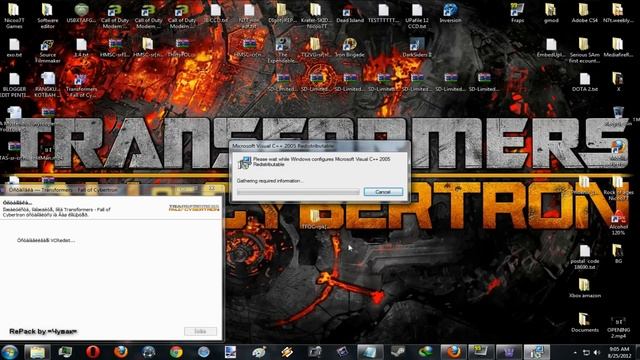Select the Iron Brigade shortcut
The height and width of the screenshot is (360, 640).
(x=350, y=48)
